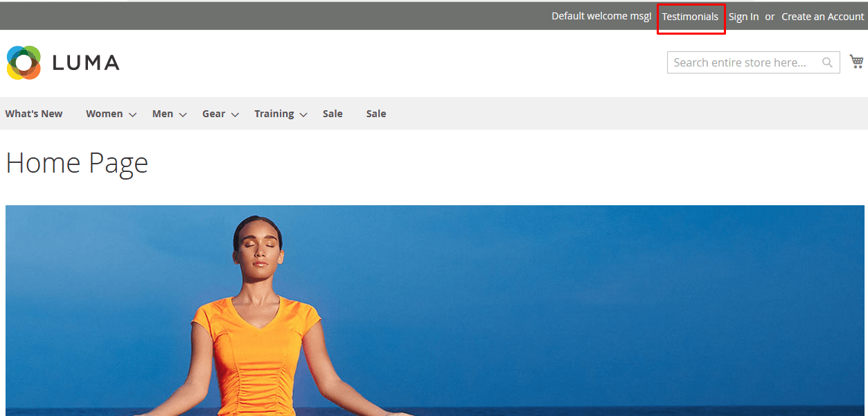Screen dimensions: 868x416
Task: Expand the Women menu chevron arrow
Action: point(132,114)
